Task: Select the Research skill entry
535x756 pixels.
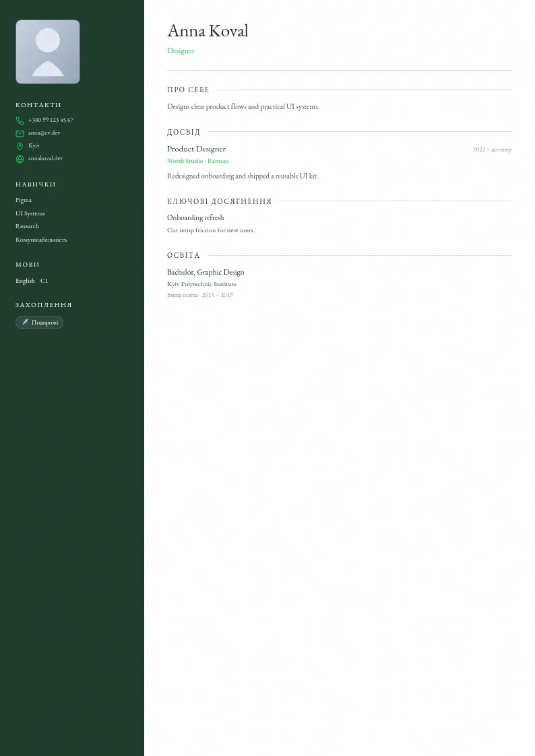Action: (x=27, y=226)
